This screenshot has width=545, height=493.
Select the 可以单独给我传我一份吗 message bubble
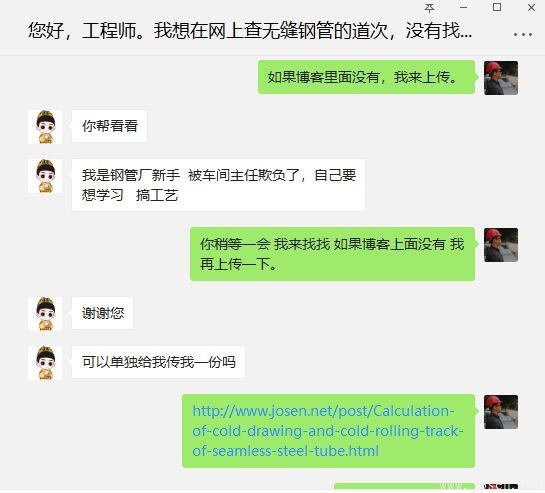click(158, 362)
